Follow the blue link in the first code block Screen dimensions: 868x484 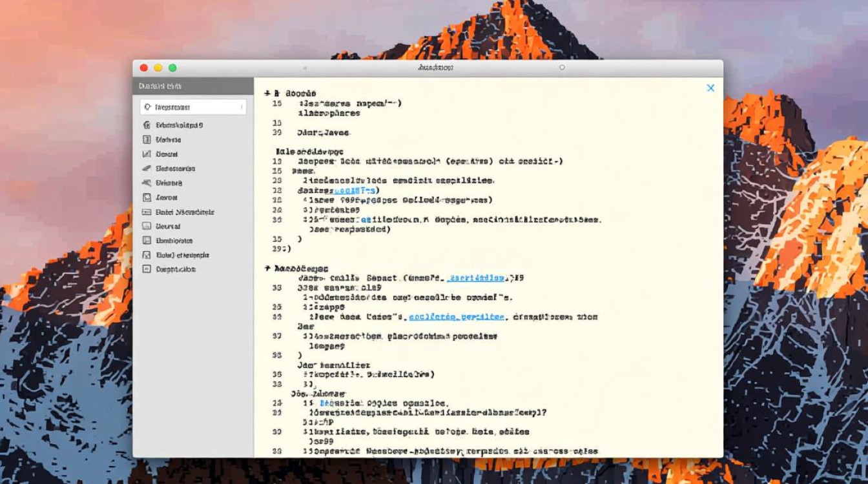click(354, 191)
